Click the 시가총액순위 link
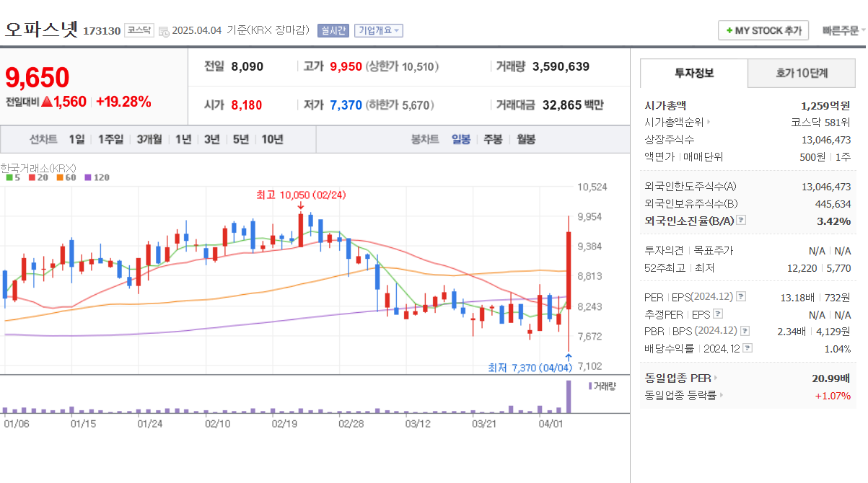 point(674,123)
